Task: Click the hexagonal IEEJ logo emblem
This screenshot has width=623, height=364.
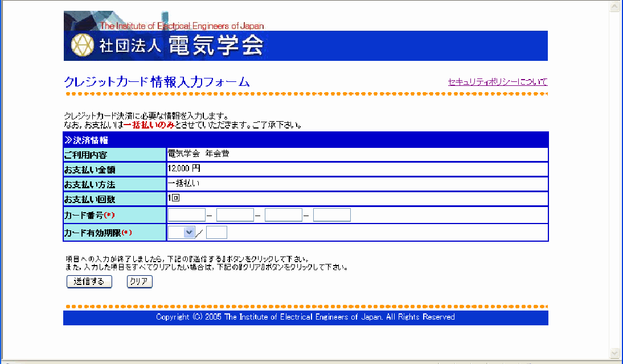Action: click(82, 45)
